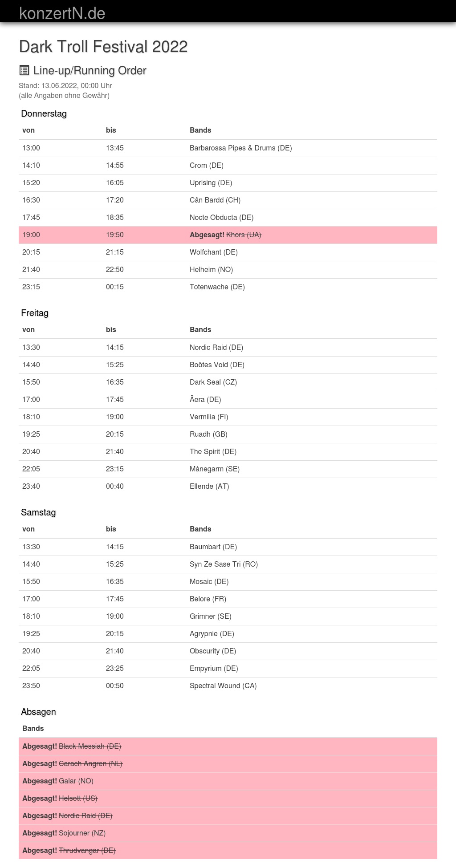Select Syn Ze Sase Tri (RO) row
The width and height of the screenshot is (456, 868).
(224, 564)
